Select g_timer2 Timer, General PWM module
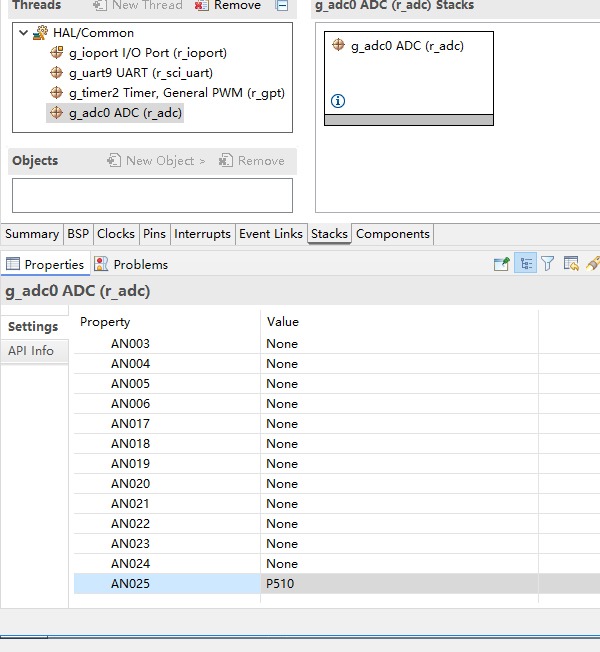This screenshot has height=652, width=600. (177, 93)
